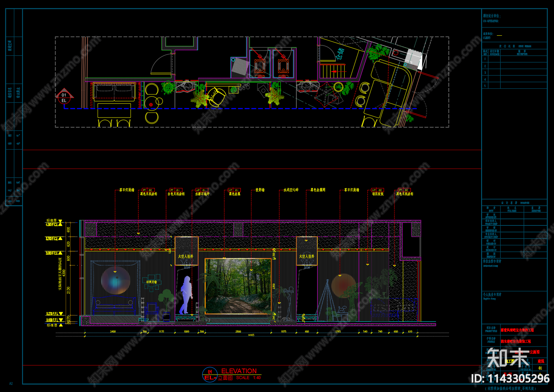554x392 pixels.
Task: Click the MT 02 material tag
Action: [x=377, y=190]
